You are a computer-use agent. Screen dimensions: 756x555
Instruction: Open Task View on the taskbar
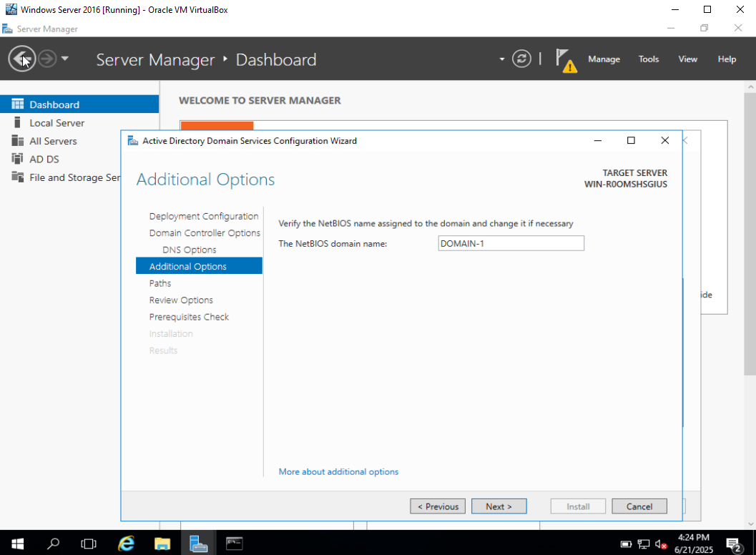click(89, 544)
